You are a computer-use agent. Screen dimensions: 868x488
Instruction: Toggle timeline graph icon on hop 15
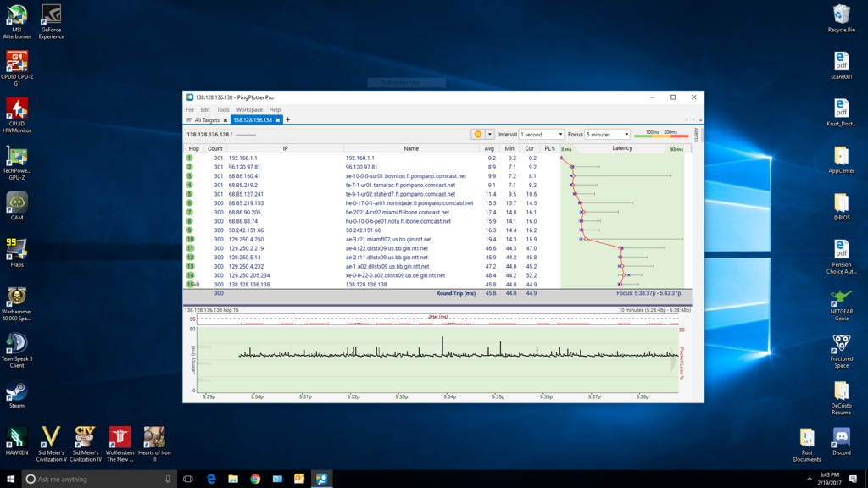coord(197,285)
